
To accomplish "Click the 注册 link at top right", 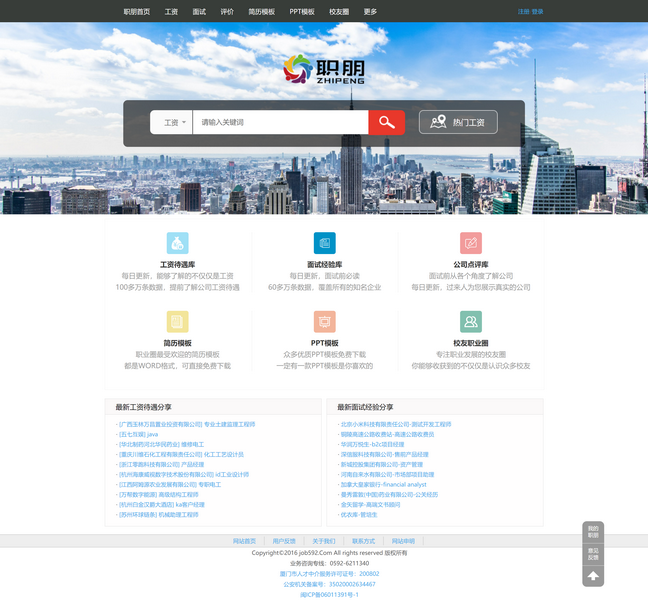I will [x=523, y=12].
